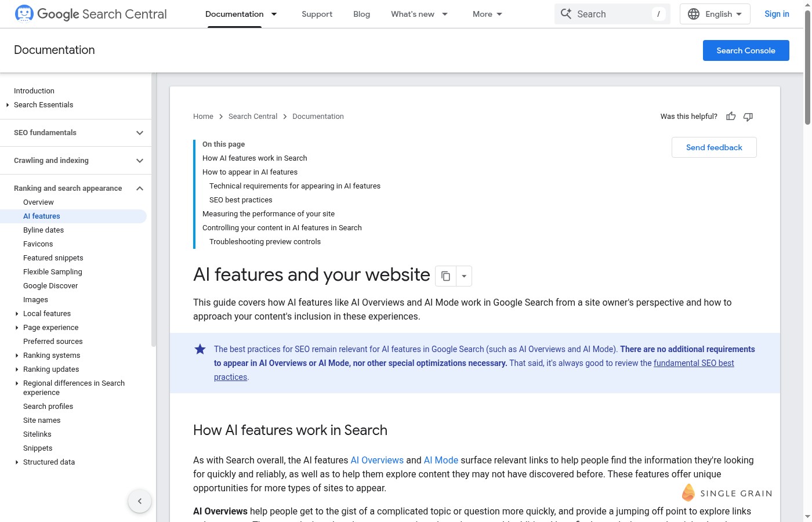The image size is (812, 522).
Task: Open Favicons in the sidebar
Action: 38,244
